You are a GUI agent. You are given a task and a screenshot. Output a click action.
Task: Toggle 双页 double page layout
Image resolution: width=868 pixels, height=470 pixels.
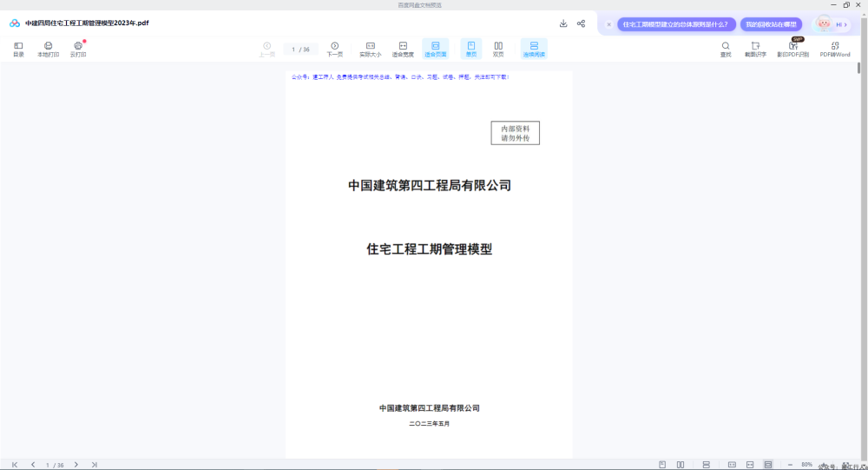(498, 49)
